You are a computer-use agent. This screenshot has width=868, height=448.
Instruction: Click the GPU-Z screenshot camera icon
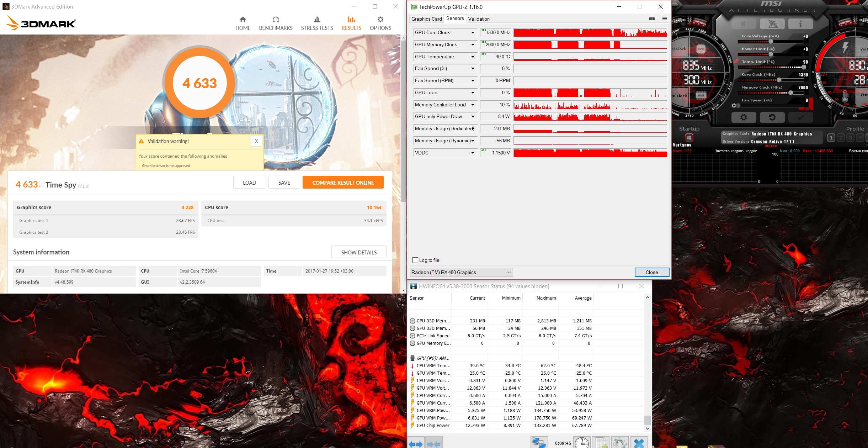coord(651,19)
